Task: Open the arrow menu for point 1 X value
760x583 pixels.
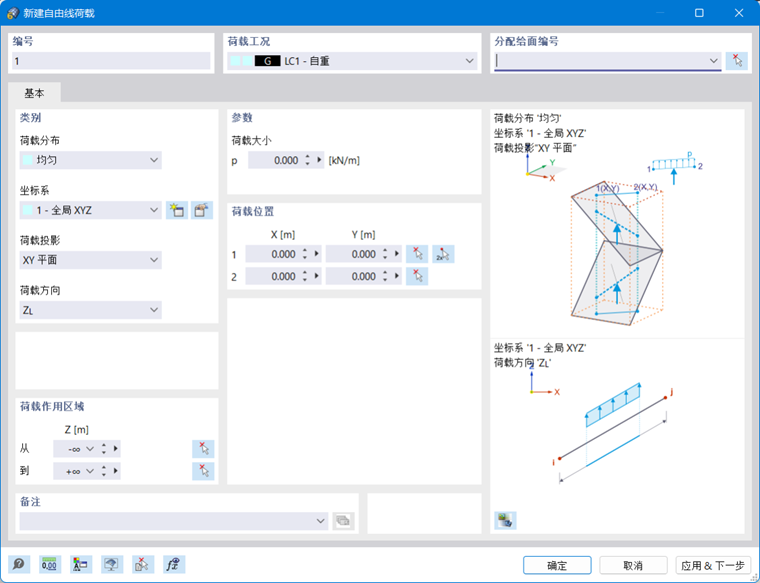Action: (x=317, y=254)
